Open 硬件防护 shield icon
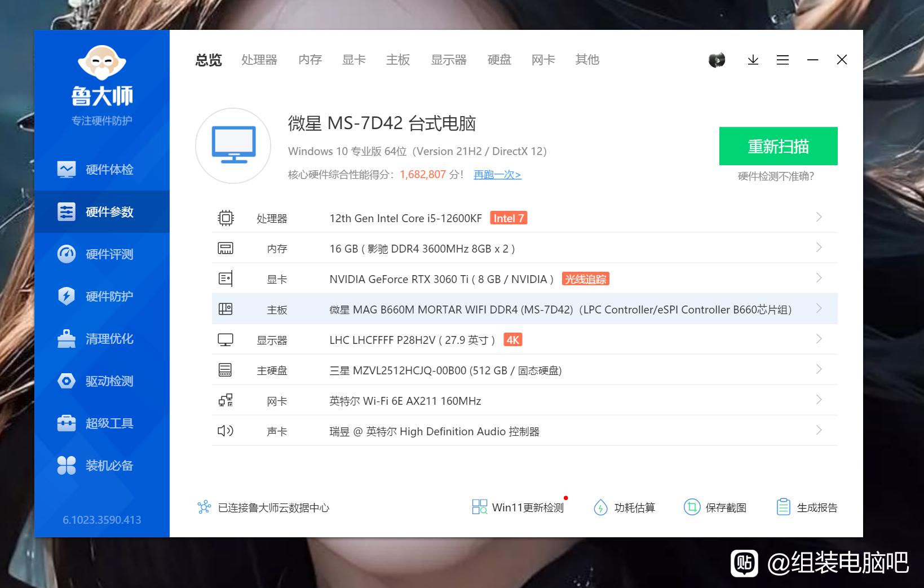This screenshot has height=588, width=924. [x=67, y=296]
